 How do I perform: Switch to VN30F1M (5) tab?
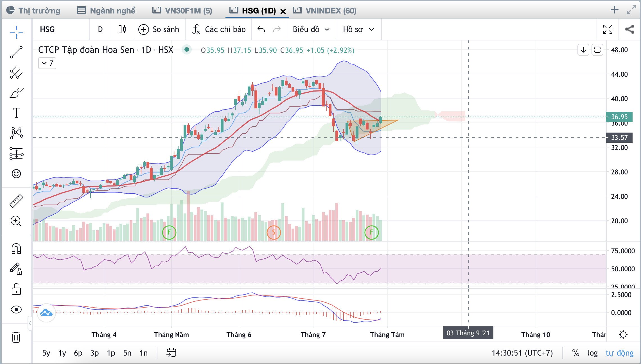(x=182, y=11)
